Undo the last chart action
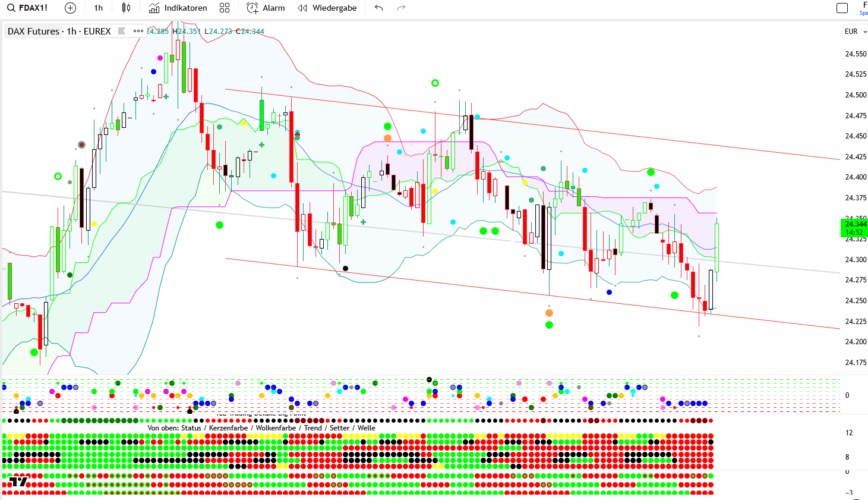 (378, 8)
